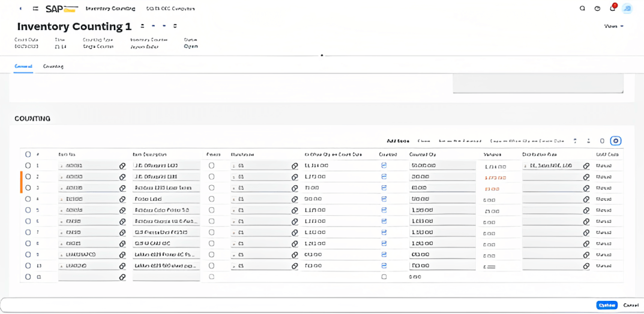Image resolution: width=644 pixels, height=314 pixels.
Task: Click the blue Update button
Action: tap(607, 306)
